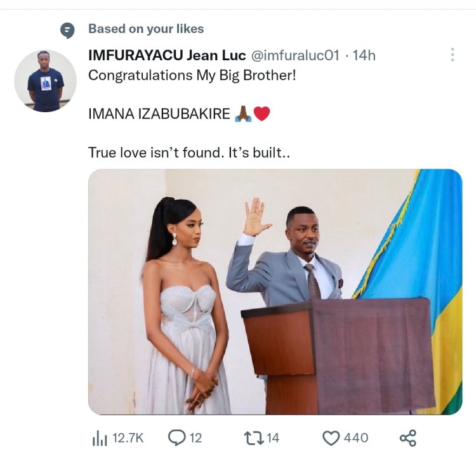
Task: Click the "Congratulations My Big Brother!" text
Action: (x=192, y=75)
